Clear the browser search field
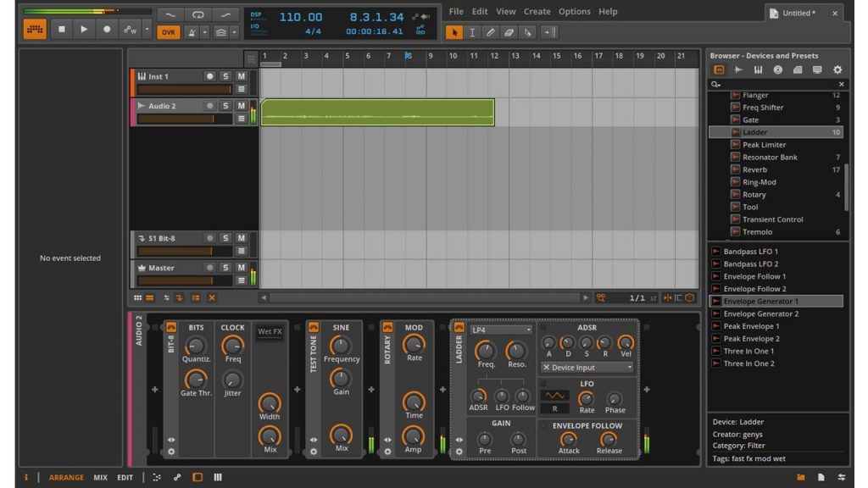This screenshot has width=868, height=488. point(842,84)
